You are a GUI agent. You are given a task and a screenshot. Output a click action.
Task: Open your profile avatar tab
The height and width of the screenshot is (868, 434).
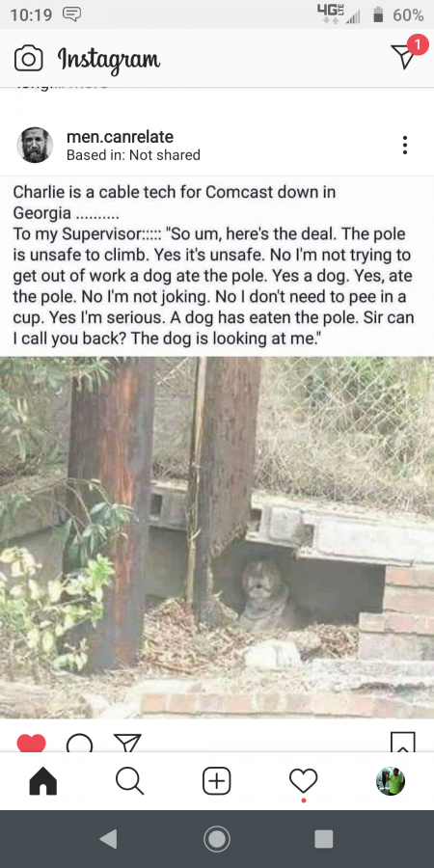click(391, 781)
